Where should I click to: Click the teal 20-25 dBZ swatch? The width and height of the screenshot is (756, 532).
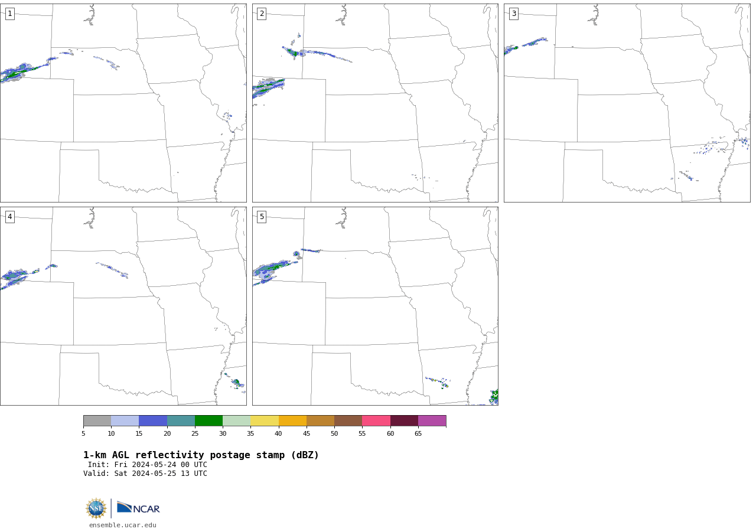tap(181, 420)
